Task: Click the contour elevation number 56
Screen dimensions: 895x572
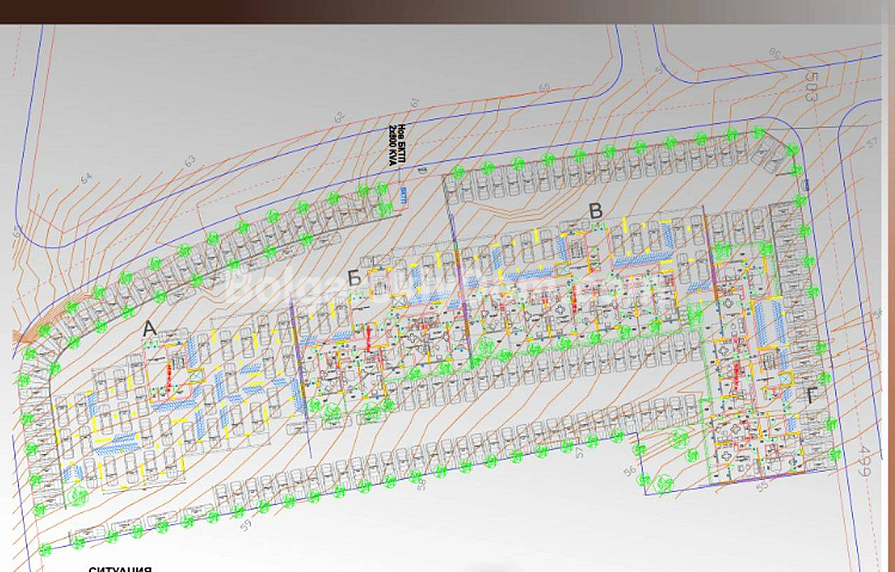Action: 629,472
